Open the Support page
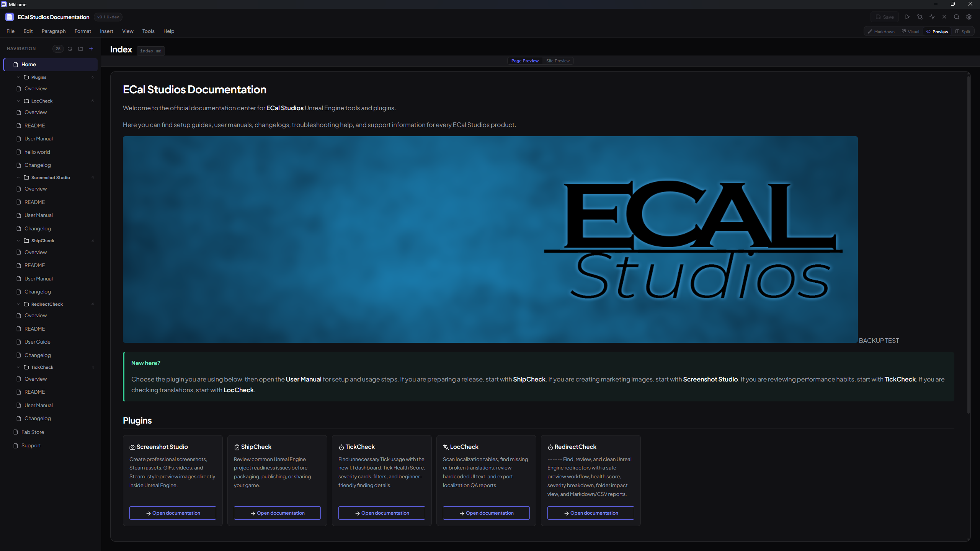 pos(31,445)
